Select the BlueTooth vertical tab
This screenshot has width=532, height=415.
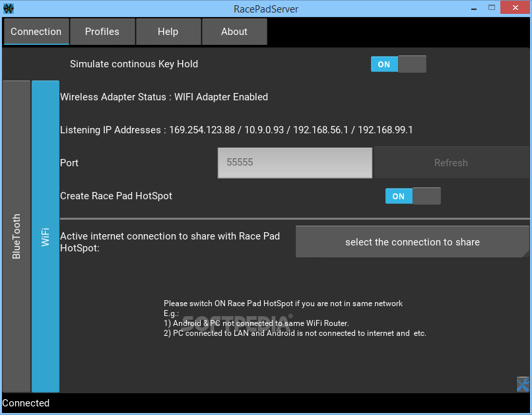pyautogui.click(x=17, y=236)
